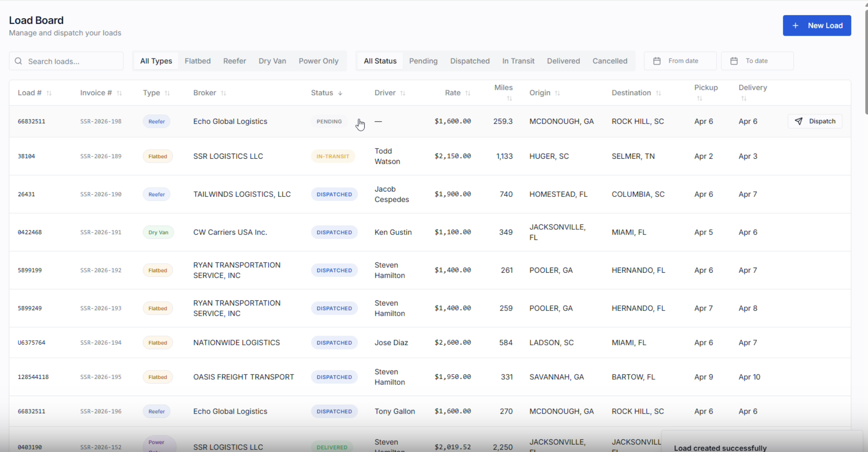Click the Status column sort arrow
This screenshot has width=868, height=452.
pyautogui.click(x=340, y=93)
